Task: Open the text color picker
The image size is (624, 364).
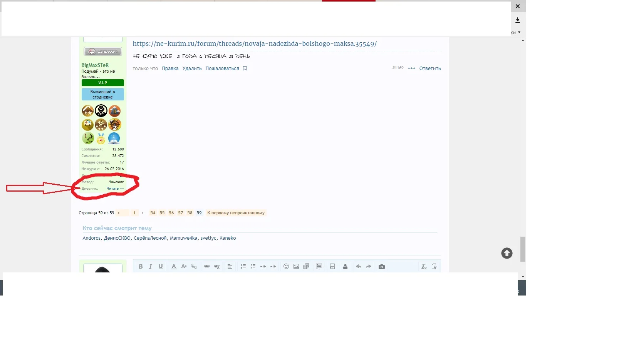Action: pos(173,266)
